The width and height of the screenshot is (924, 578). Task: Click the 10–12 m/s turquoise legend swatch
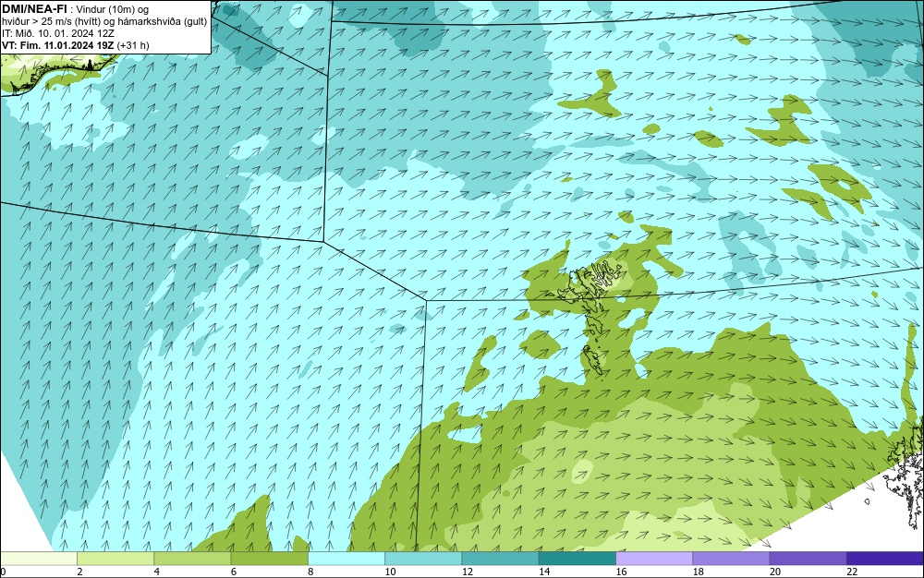pos(423,558)
